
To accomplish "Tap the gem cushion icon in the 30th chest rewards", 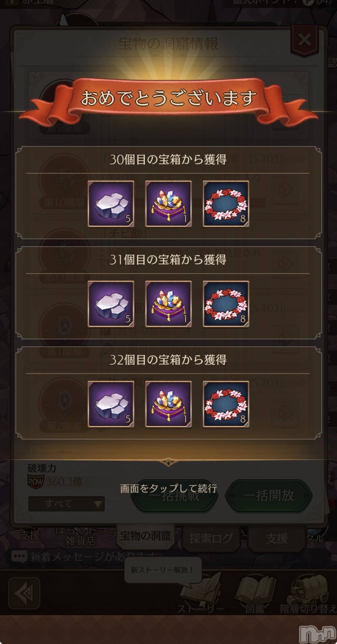I will (168, 204).
